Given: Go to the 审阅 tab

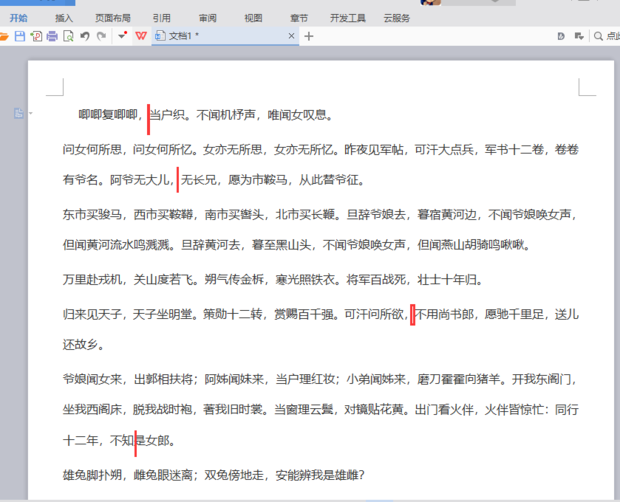Looking at the screenshot, I should coord(208,18).
